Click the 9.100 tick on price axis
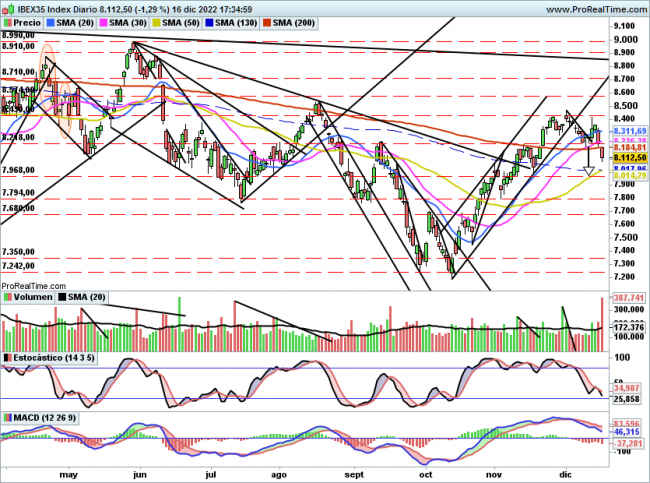Image resolution: width=650 pixels, height=483 pixels. (625, 26)
